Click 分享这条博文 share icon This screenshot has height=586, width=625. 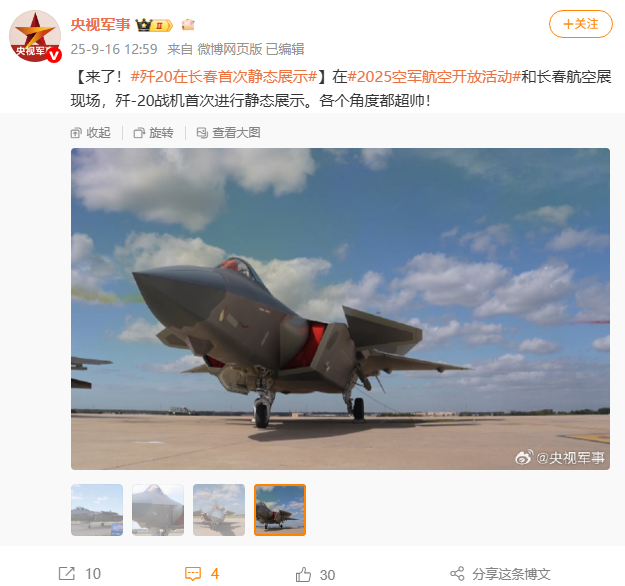pos(457,574)
